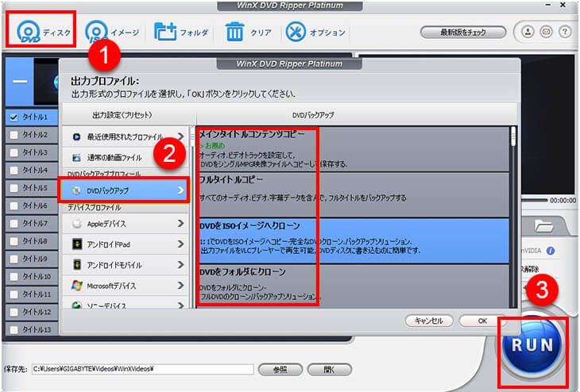Click the recently used profile icon
This screenshot has width=580, height=392.
[x=76, y=136]
